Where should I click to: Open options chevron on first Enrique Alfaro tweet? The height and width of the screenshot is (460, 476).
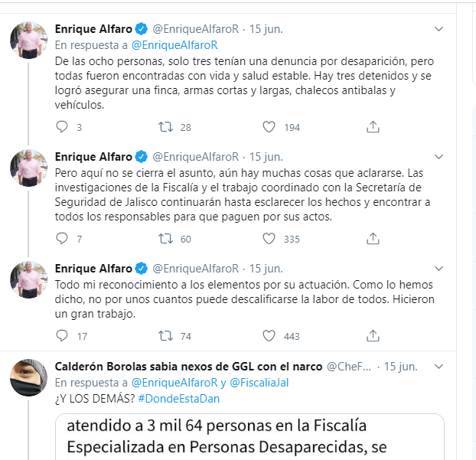click(439, 29)
